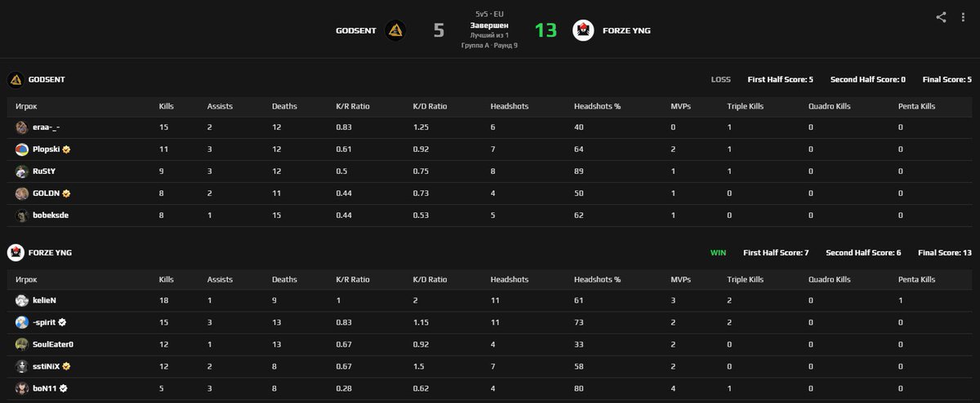The width and height of the screenshot is (980, 403).
Task: Click the FORZE YNG logo above second table
Action: pos(15,252)
